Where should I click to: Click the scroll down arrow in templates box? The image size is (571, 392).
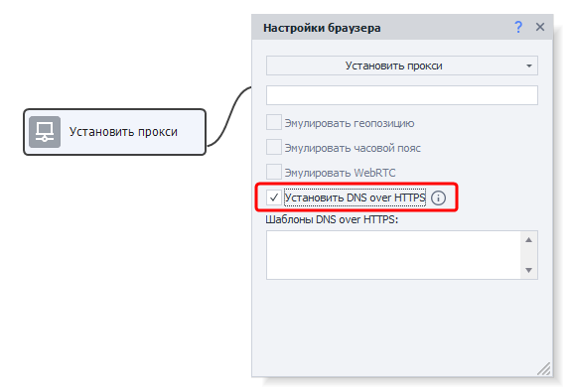click(528, 270)
